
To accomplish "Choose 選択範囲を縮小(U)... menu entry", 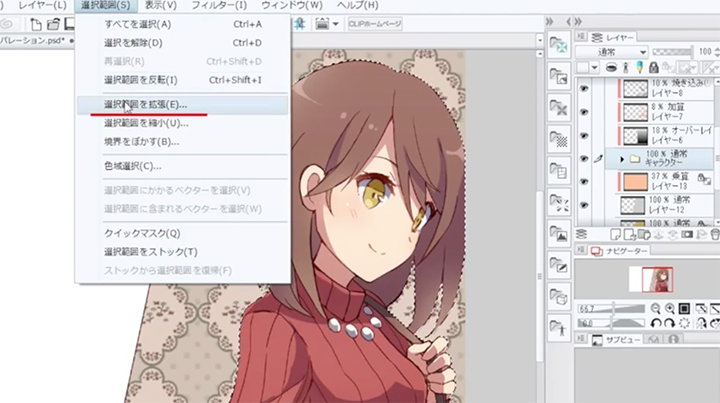I will point(183,123).
